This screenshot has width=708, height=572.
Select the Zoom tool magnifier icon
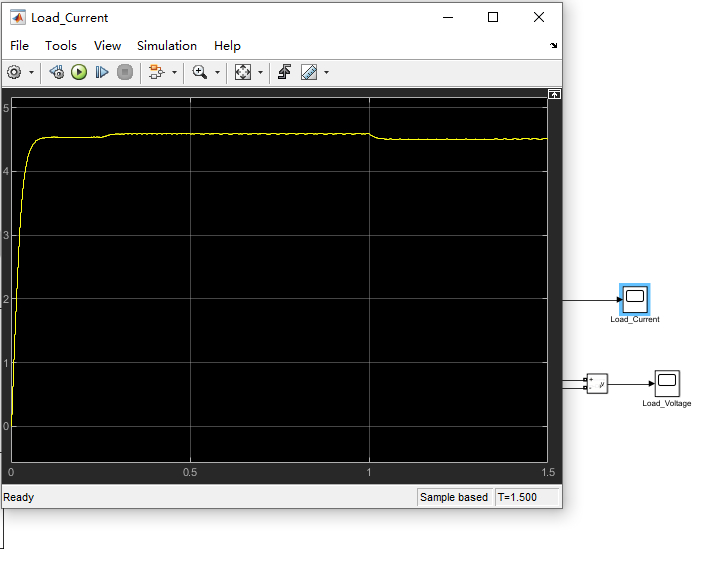(x=200, y=72)
